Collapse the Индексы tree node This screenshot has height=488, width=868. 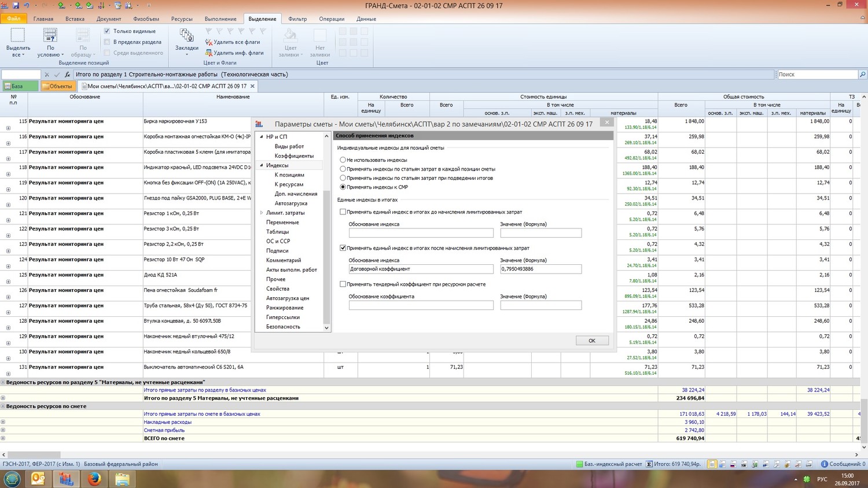(262, 165)
